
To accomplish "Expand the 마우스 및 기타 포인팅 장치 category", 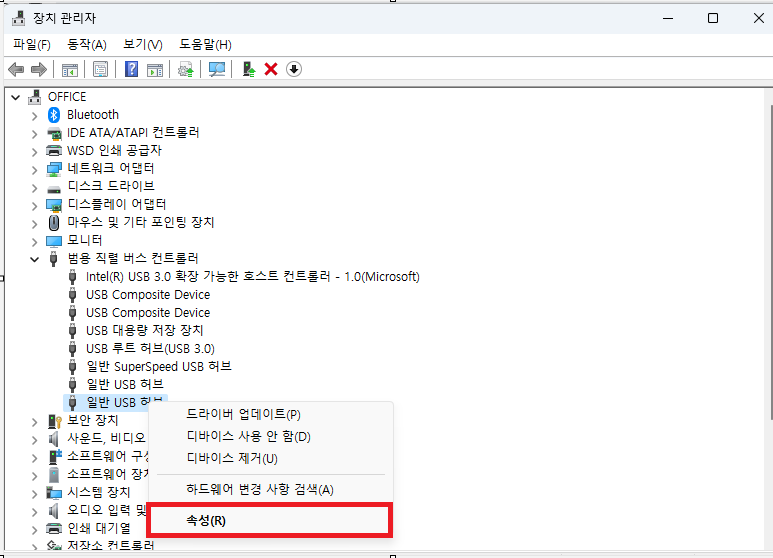I will [34, 223].
